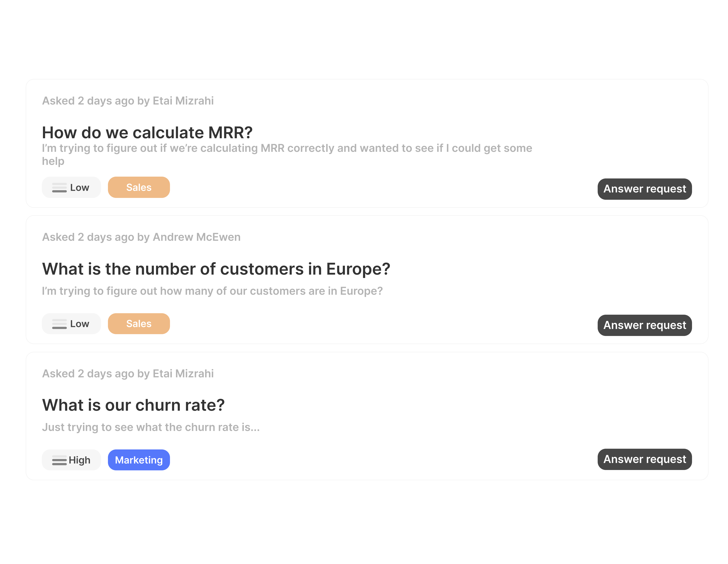Click the Sales tag on the Europe customers question
728x564 pixels.
pyautogui.click(x=139, y=324)
